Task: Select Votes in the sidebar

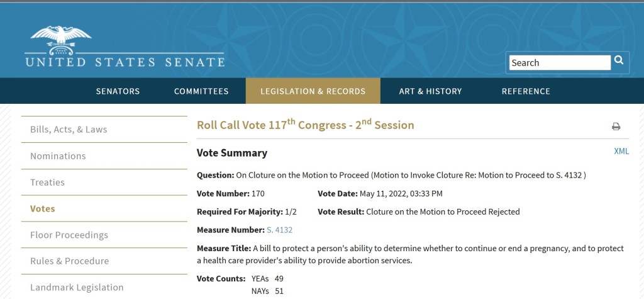Action: [43, 209]
